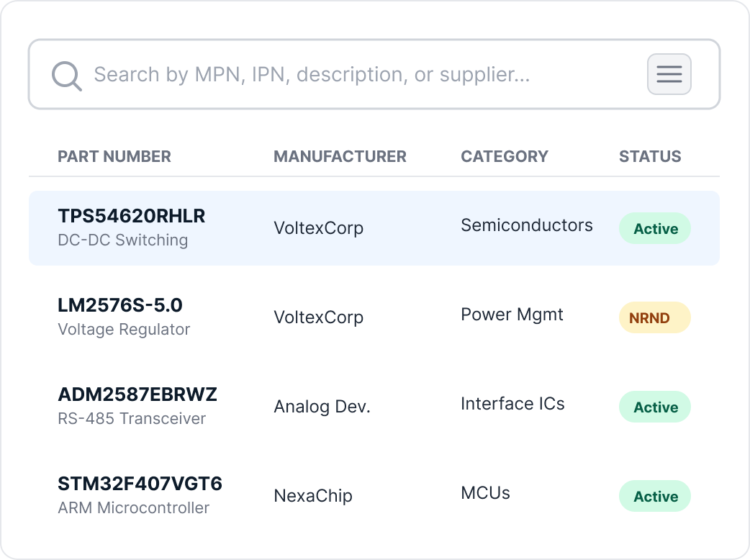Sort by the PART NUMBER column header
Image resolution: width=750 pixels, height=560 pixels.
click(114, 156)
